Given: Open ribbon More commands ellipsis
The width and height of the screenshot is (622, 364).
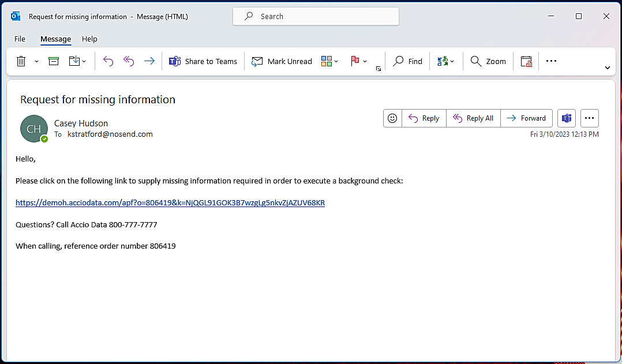Looking at the screenshot, I should coord(551,61).
